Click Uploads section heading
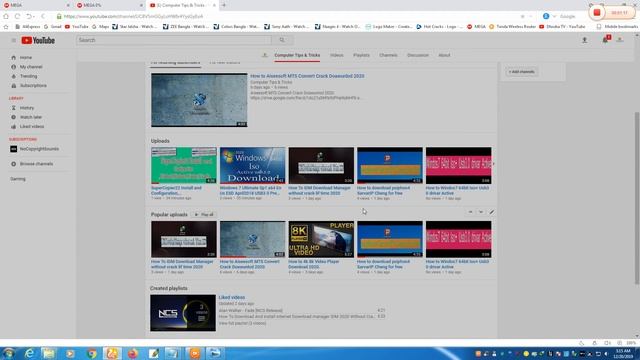Screen dimensions: 640x360 tap(160, 141)
